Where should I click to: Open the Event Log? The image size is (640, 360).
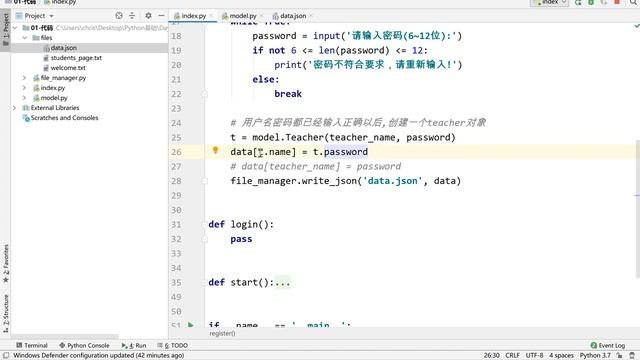(x=608, y=345)
